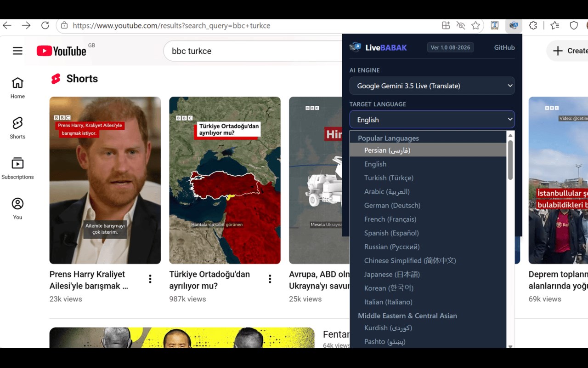
Task: Click the "Popular Languages" group header
Action: 388,138
